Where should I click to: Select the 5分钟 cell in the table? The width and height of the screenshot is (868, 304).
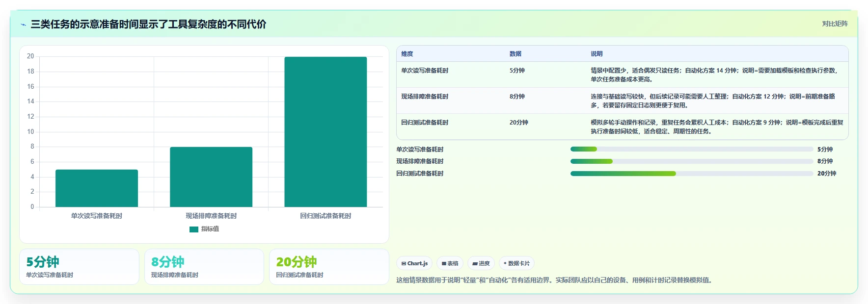[x=517, y=71]
